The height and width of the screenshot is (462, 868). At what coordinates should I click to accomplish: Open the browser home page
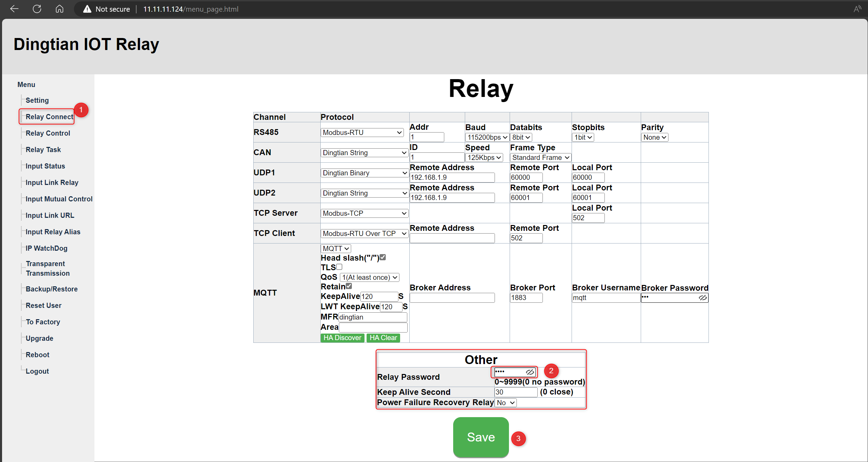59,9
